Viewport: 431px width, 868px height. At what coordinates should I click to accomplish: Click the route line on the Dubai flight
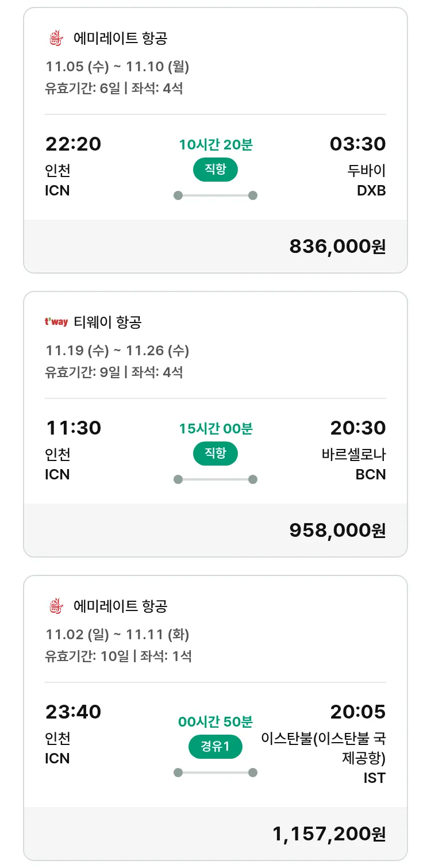pyautogui.click(x=215, y=195)
